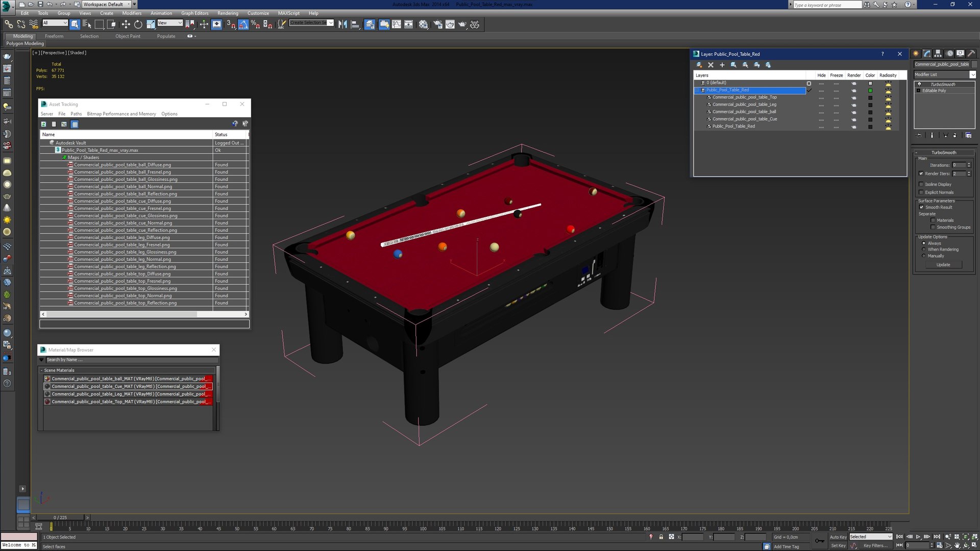Enable Explicit Normals checkbox

921,192
